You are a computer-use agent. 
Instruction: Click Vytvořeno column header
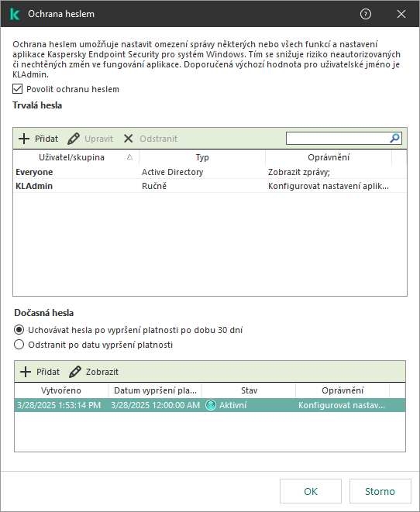click(61, 390)
